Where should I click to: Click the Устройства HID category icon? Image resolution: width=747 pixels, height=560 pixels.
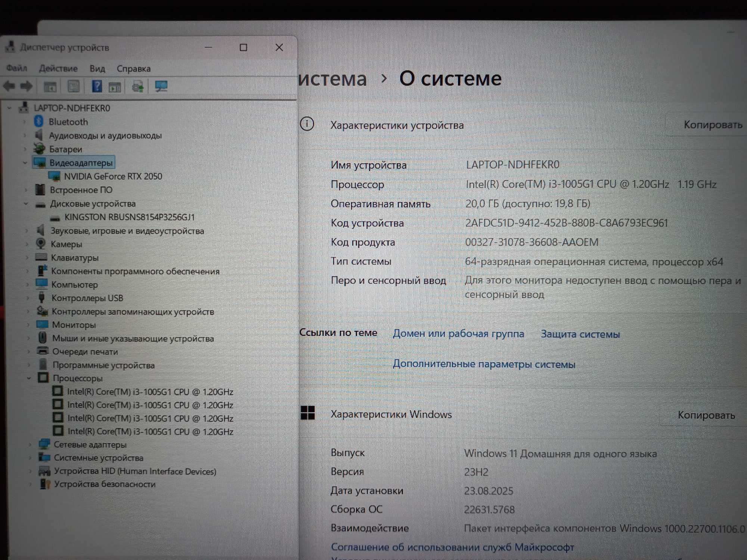pos(44,471)
